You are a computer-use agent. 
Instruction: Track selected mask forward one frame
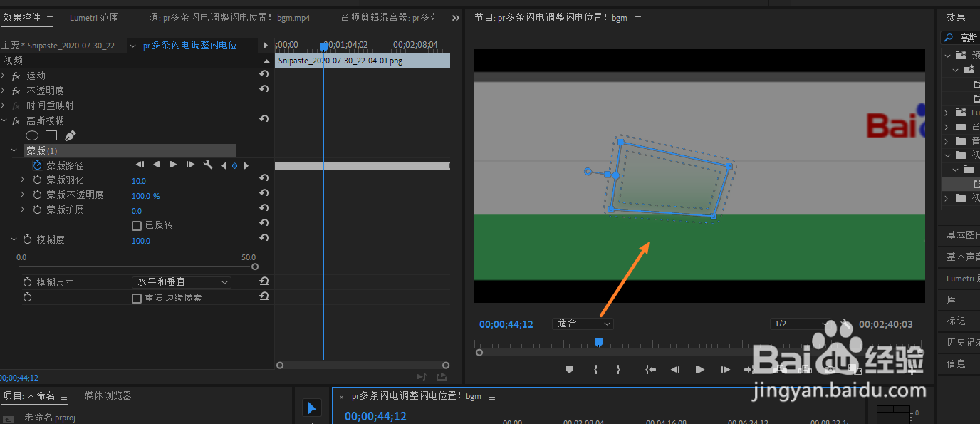173,165
